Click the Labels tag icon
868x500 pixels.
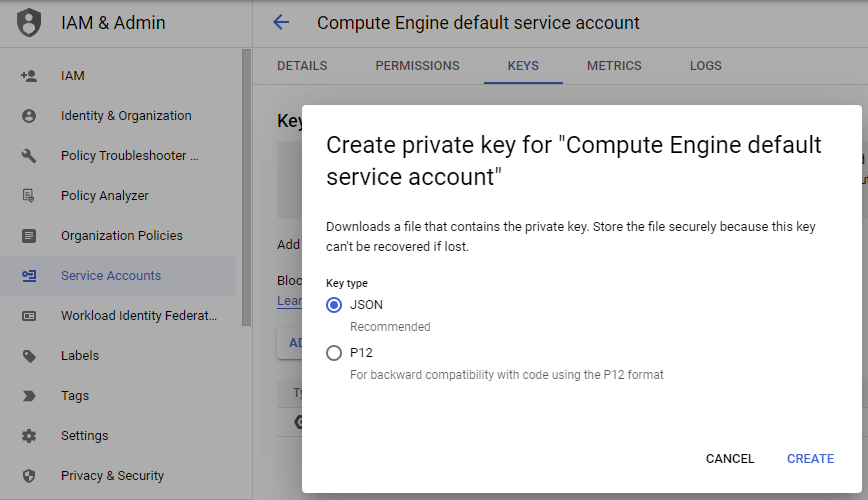tap(29, 356)
